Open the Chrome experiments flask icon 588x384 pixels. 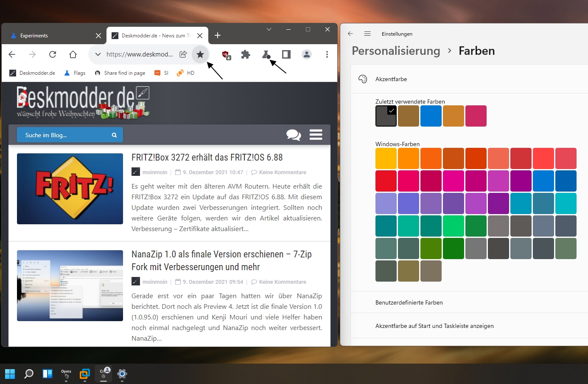[266, 54]
